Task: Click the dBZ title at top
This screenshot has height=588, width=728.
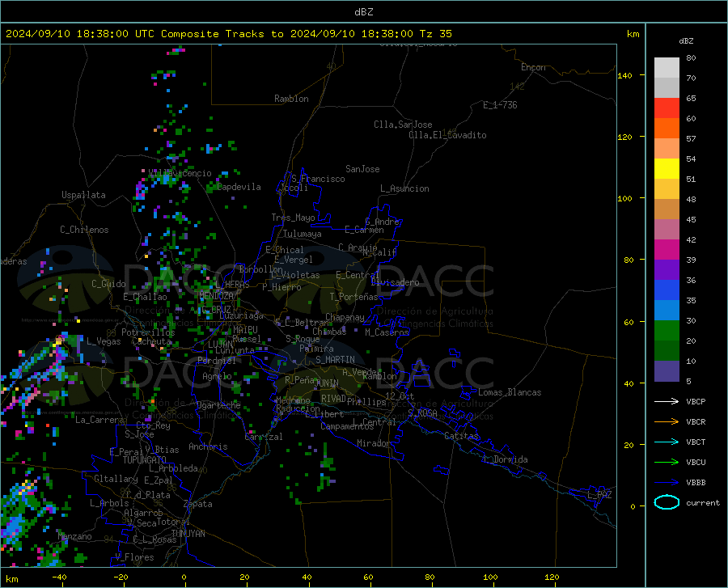Action: click(x=363, y=12)
